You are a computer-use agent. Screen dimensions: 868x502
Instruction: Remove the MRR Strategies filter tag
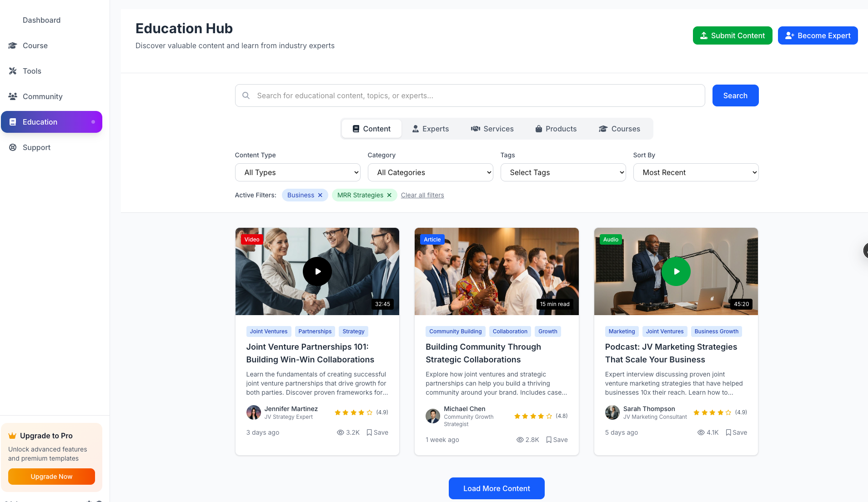pos(389,195)
